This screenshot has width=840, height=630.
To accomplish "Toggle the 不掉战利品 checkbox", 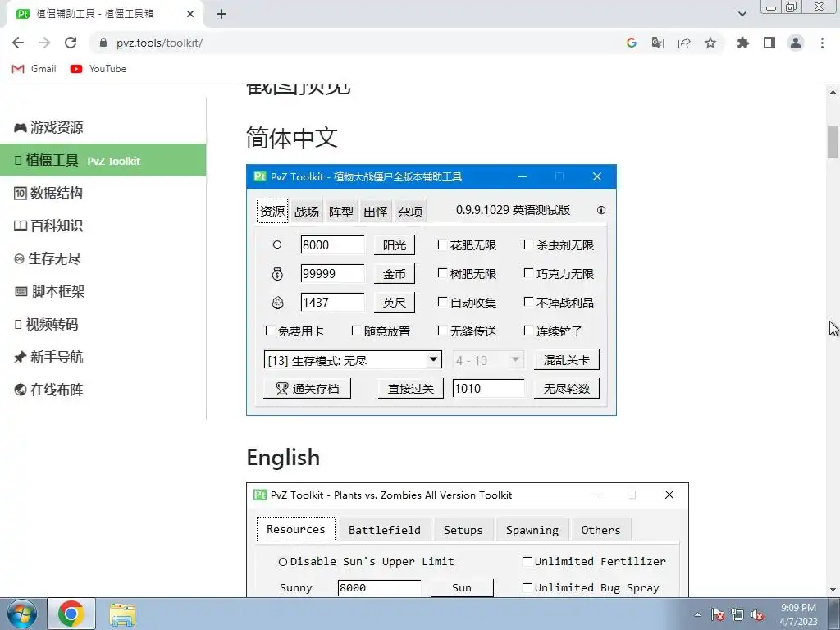I will click(x=528, y=302).
